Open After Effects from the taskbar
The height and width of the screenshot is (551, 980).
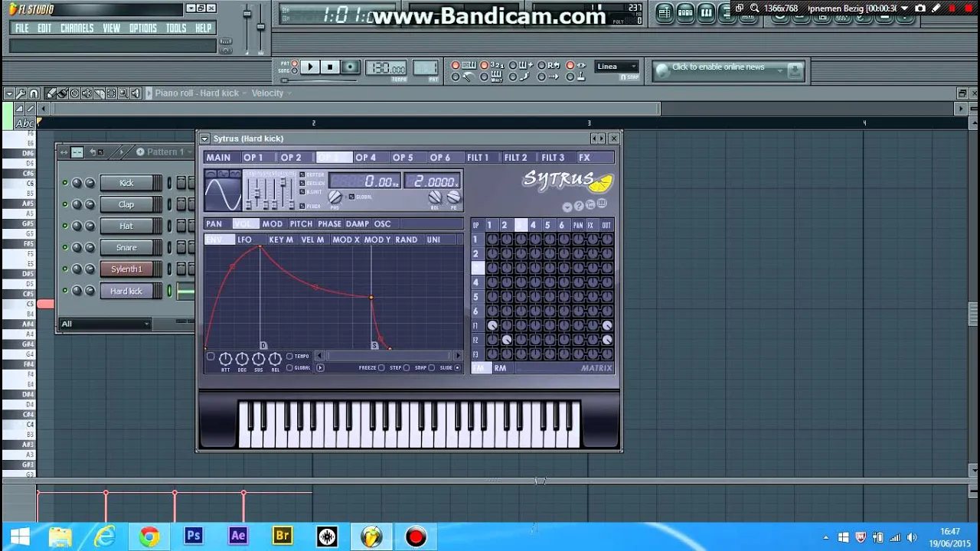(237, 536)
